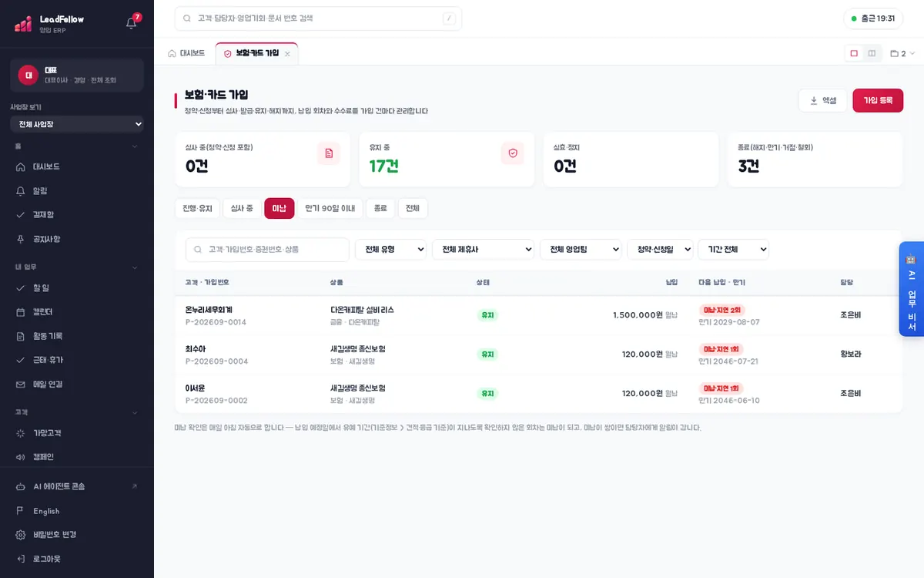The width and height of the screenshot is (924, 578).
Task: Select the 미납 filter
Action: [x=280, y=208]
